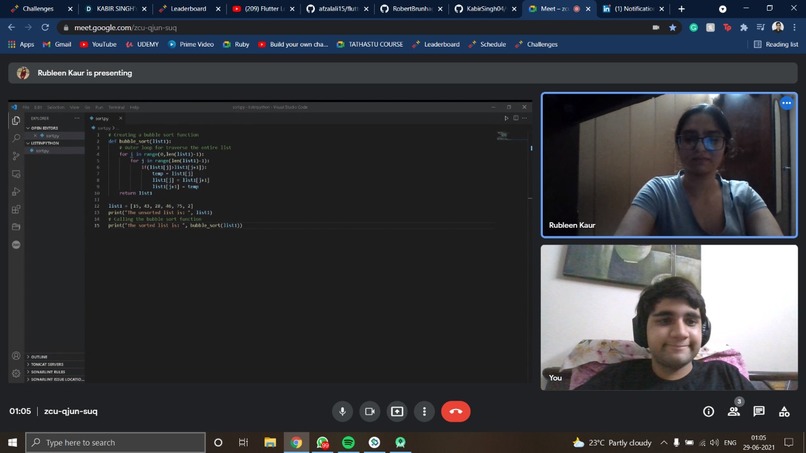
Task: Open File Explorer from taskbar
Action: pyautogui.click(x=270, y=442)
